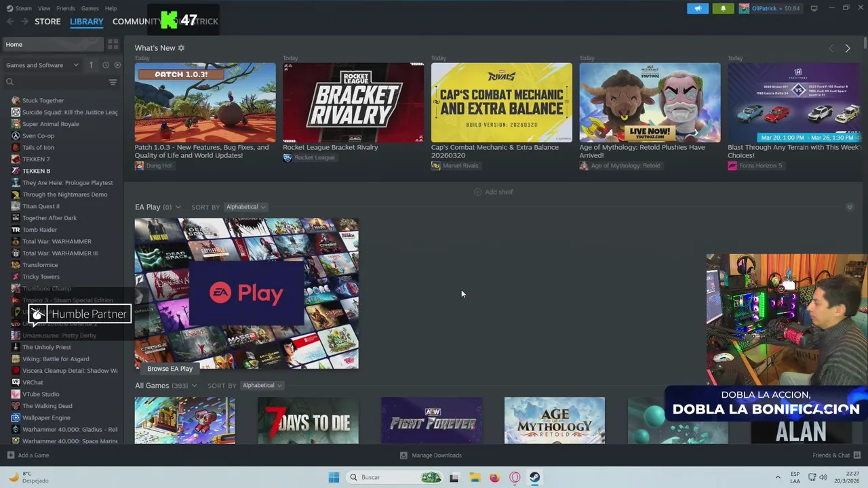Change EA Play sort Alphabetical dropdown
Image resolution: width=868 pixels, height=488 pixels.
(245, 207)
